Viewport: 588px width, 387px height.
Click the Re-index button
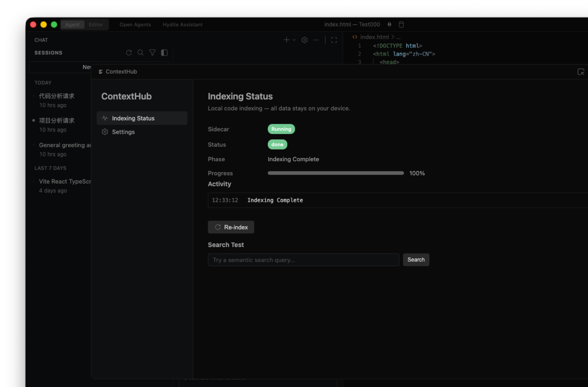pos(231,227)
